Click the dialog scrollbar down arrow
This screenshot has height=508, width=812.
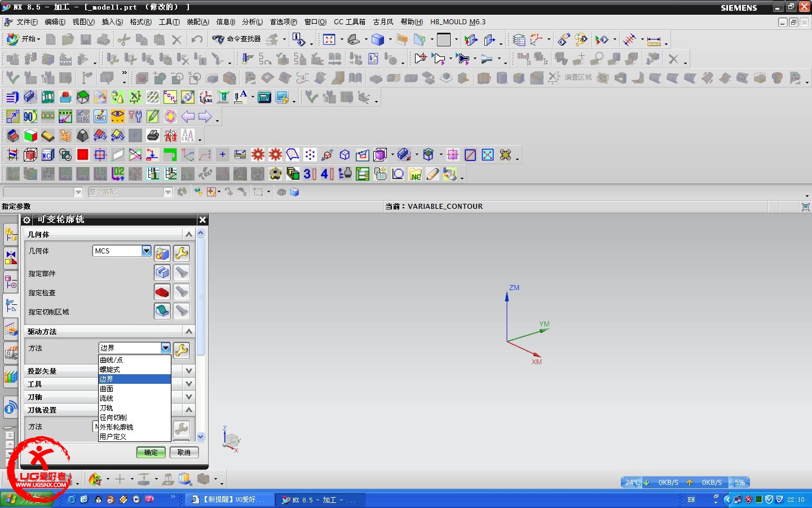201,436
